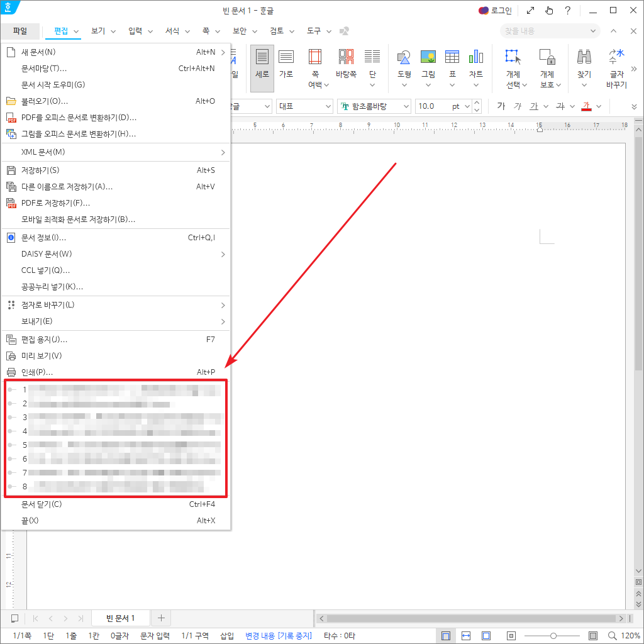This screenshot has width=644, height=644.
Task: Click the fit-width view icon in status bar
Action: [x=466, y=635]
